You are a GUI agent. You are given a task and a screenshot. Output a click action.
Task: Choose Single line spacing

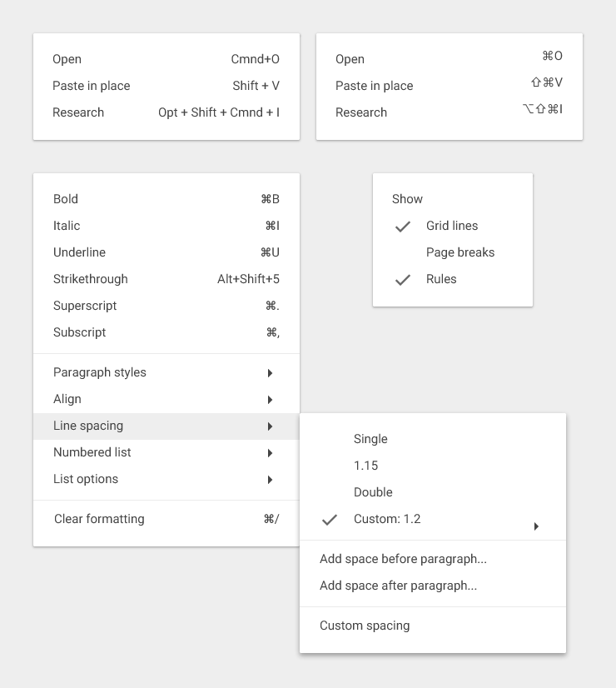click(x=370, y=439)
